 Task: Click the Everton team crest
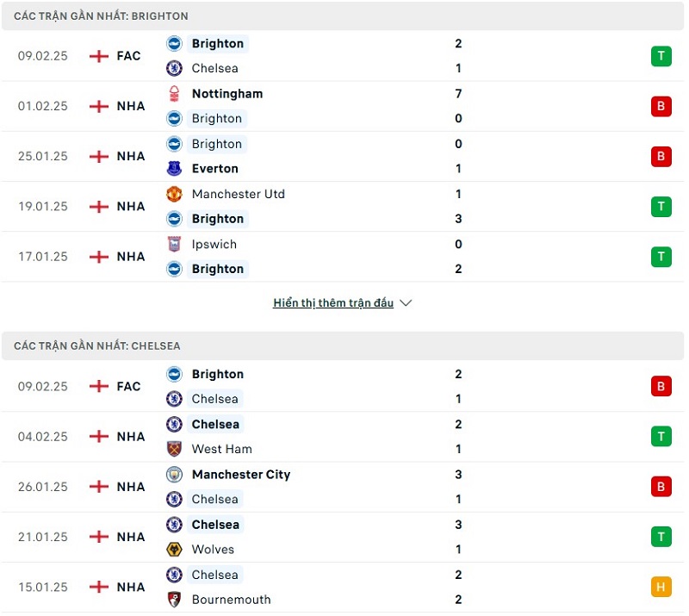[x=175, y=169]
